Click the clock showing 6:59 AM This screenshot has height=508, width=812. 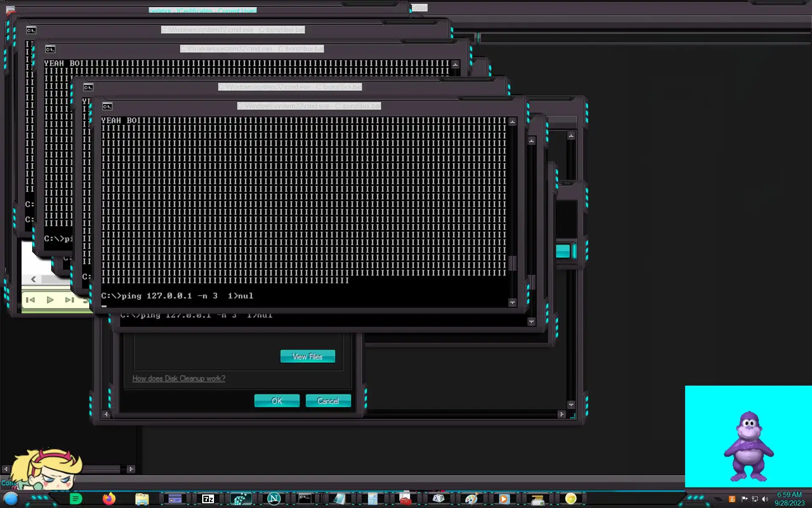(x=789, y=494)
